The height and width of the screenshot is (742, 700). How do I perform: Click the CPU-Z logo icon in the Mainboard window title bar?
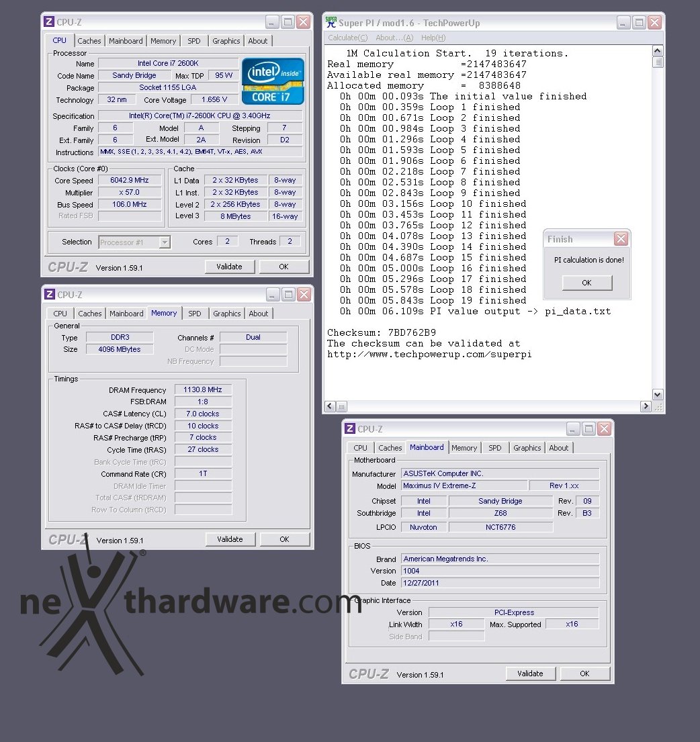tap(350, 428)
